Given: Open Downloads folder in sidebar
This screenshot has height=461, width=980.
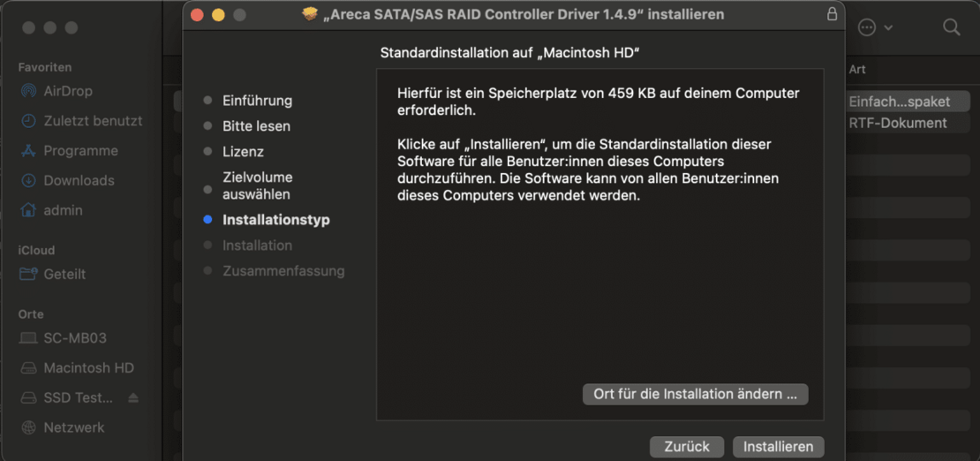Looking at the screenshot, I should [79, 181].
